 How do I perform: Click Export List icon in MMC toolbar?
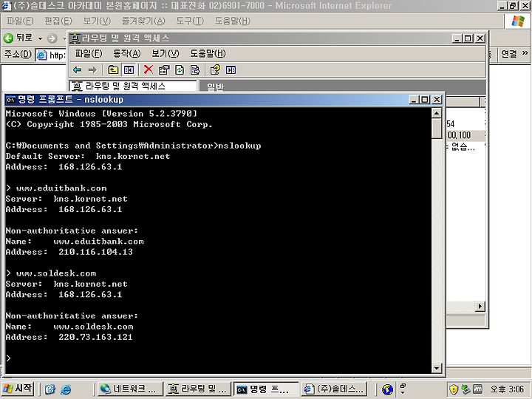tap(195, 70)
